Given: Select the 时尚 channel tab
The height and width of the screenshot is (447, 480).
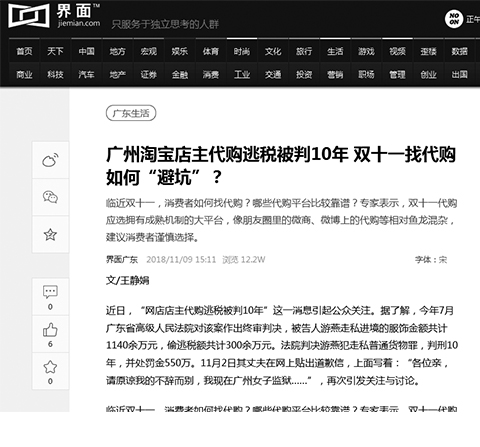Looking at the screenshot, I should (242, 51).
